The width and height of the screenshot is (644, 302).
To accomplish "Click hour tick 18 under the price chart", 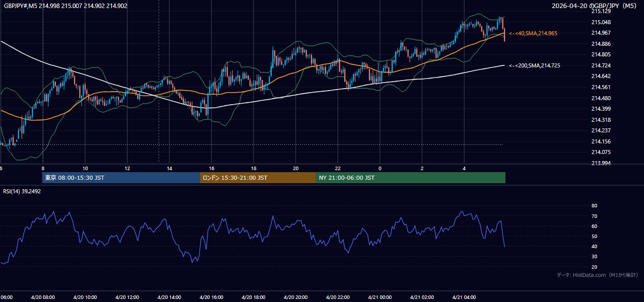I will (x=253, y=169).
